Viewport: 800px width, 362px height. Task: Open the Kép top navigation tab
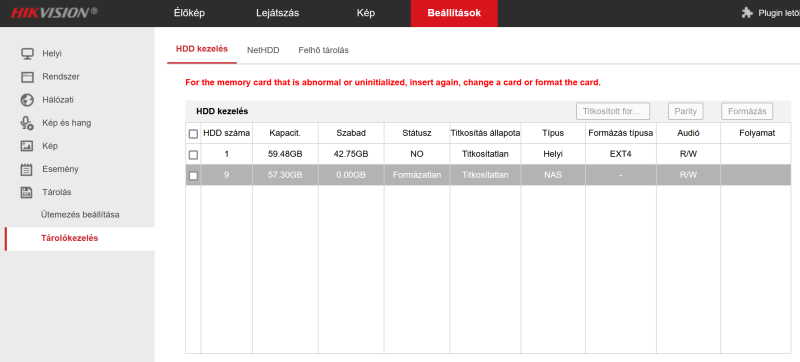click(x=366, y=13)
